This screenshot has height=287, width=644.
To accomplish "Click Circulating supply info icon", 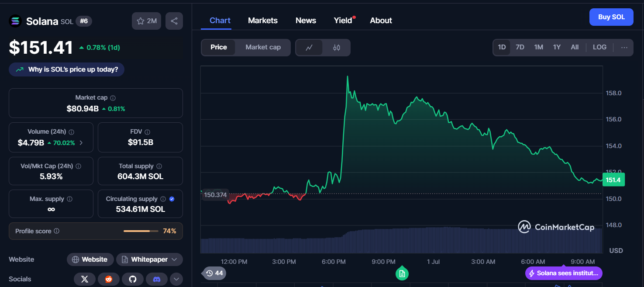I will 163,199.
